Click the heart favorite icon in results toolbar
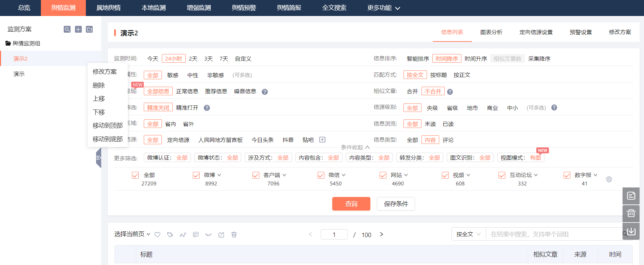The image size is (644, 265). (157, 235)
